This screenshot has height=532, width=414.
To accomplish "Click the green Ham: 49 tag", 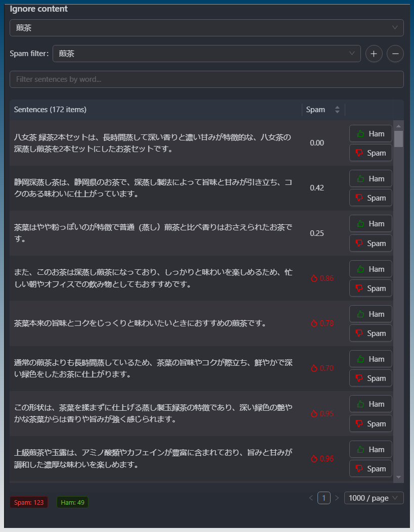I will [x=73, y=502].
